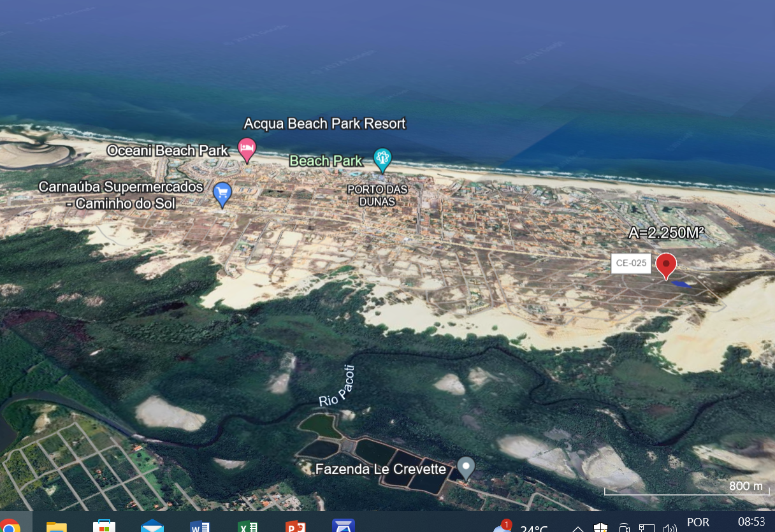
Task: Open the Microsoft Store taskbar icon
Action: point(105,526)
